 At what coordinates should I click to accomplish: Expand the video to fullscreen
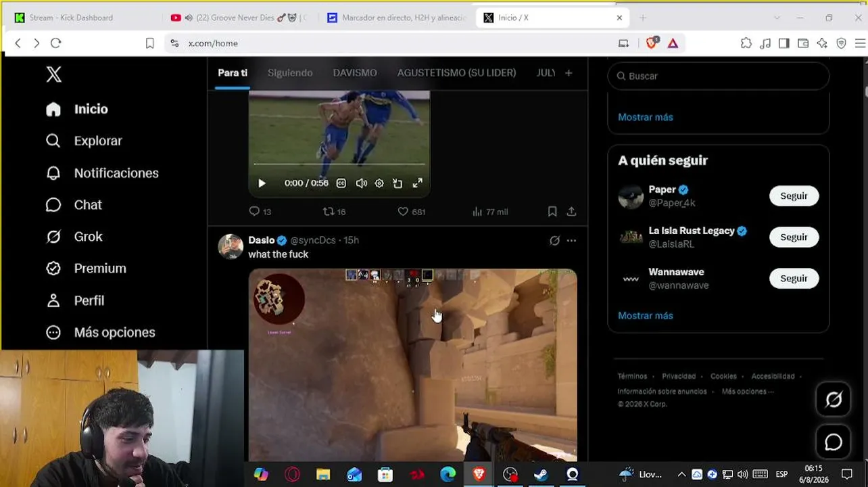tap(418, 183)
